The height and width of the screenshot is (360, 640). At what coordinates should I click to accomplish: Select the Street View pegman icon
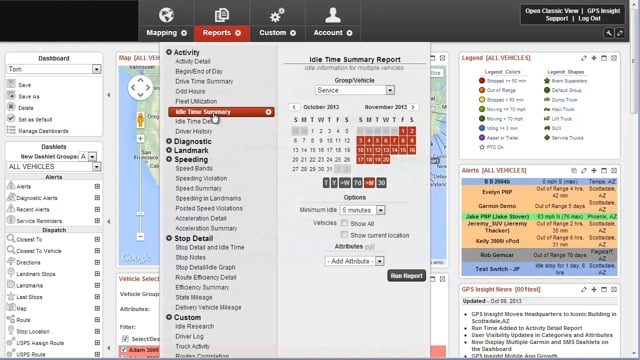(140, 120)
